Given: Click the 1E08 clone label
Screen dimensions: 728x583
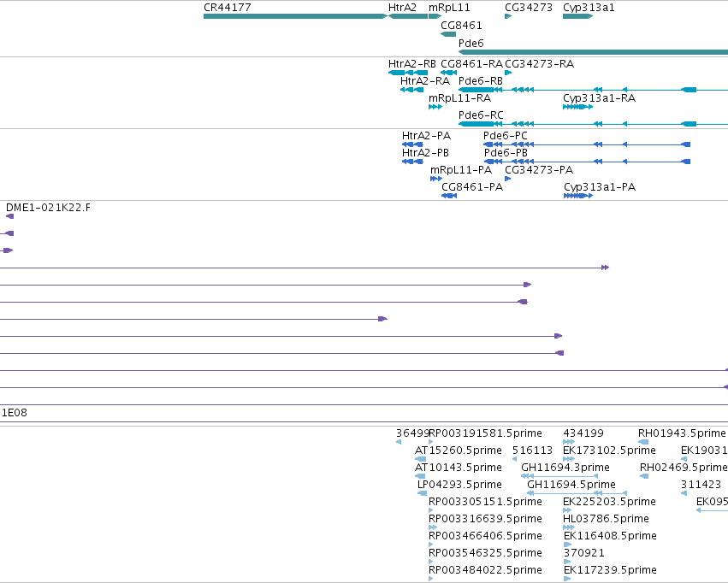Looking at the screenshot, I should pos(15,412).
